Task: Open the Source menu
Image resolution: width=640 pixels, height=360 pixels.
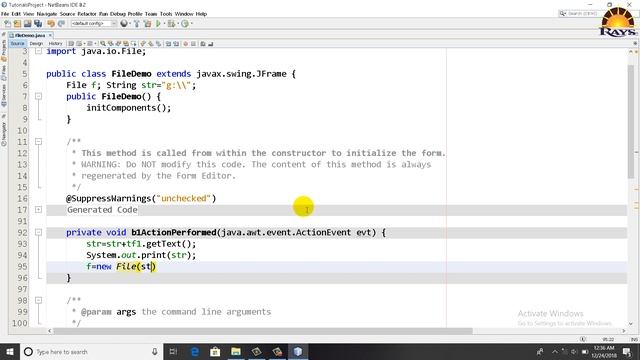Action: point(67,14)
